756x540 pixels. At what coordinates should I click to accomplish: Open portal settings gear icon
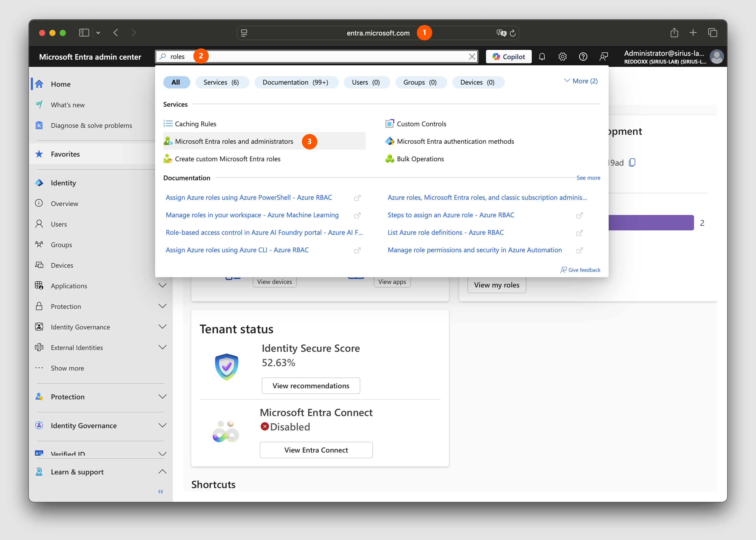click(x=563, y=57)
